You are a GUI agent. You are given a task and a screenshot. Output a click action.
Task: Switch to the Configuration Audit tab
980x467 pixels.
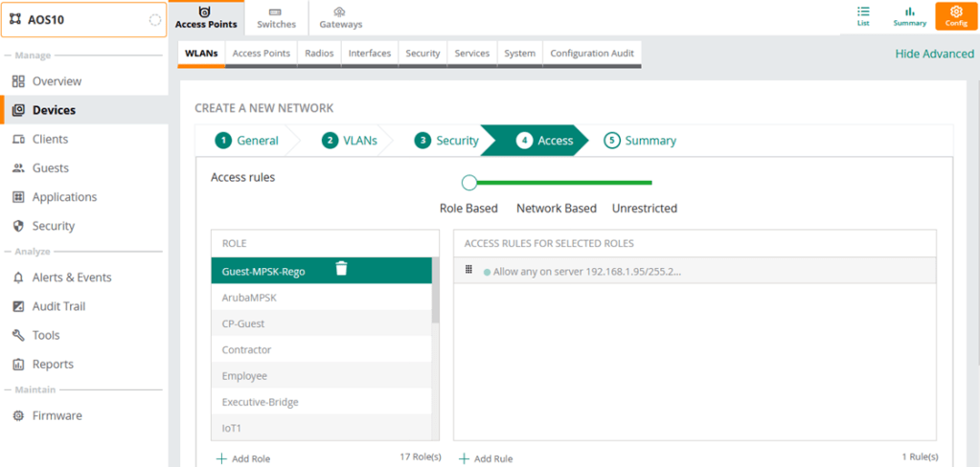pos(591,54)
